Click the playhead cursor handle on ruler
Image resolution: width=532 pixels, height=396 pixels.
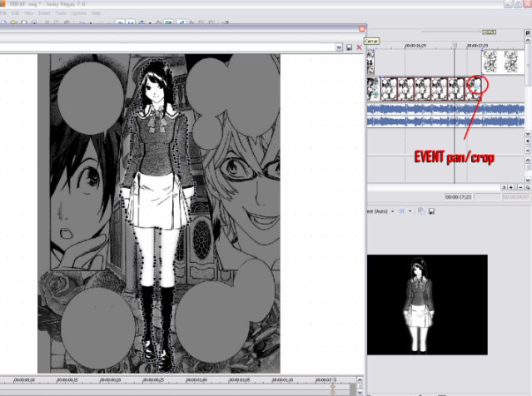click(455, 45)
